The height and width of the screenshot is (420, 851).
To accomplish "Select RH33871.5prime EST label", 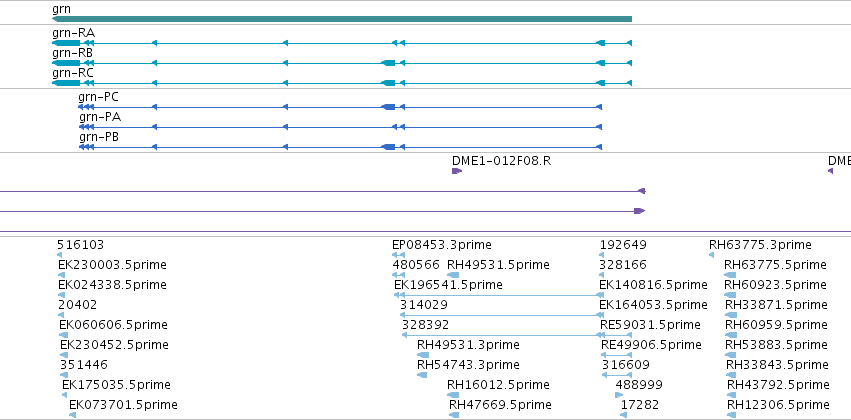I will tap(776, 305).
